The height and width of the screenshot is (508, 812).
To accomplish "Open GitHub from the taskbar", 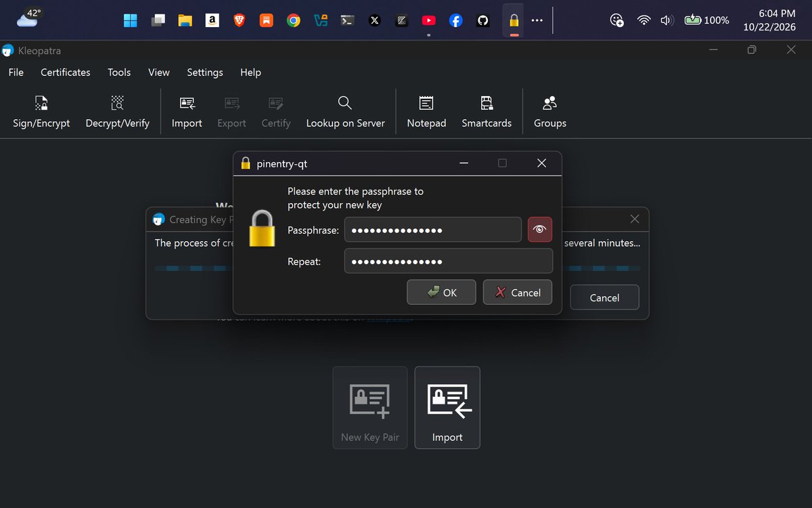I will (482, 20).
